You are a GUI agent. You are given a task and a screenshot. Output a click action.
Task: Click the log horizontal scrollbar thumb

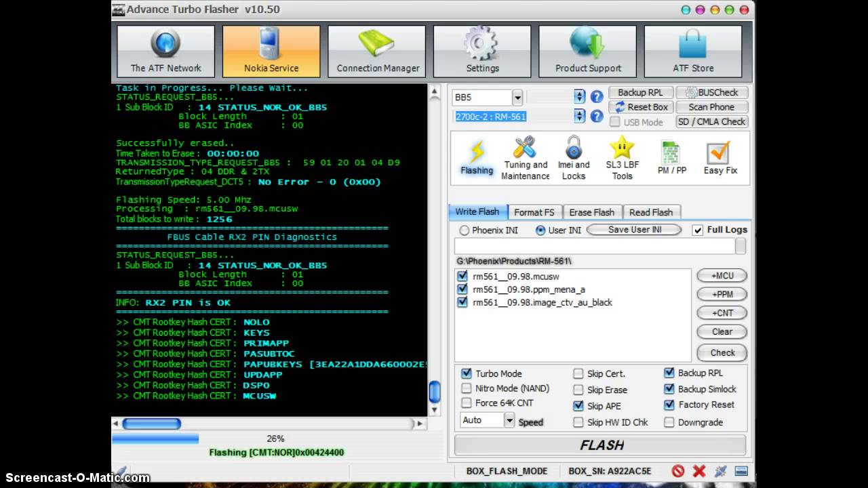[x=151, y=424]
